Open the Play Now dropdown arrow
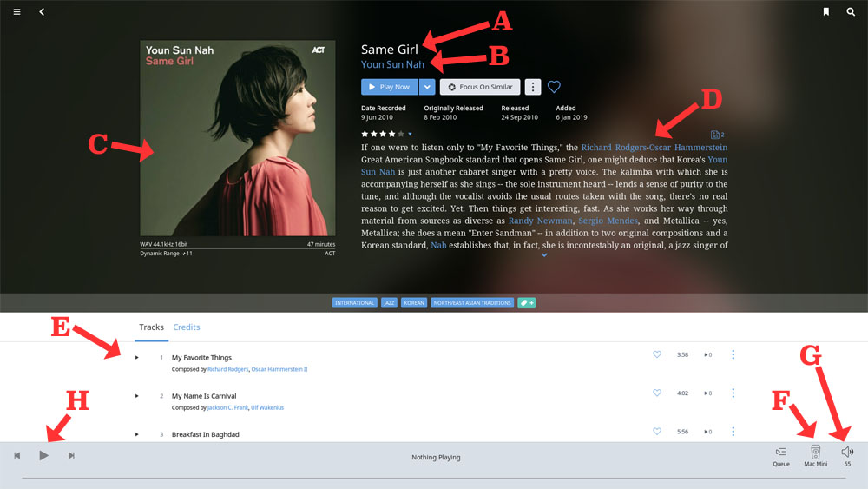This screenshot has width=868, height=489. 427,87
